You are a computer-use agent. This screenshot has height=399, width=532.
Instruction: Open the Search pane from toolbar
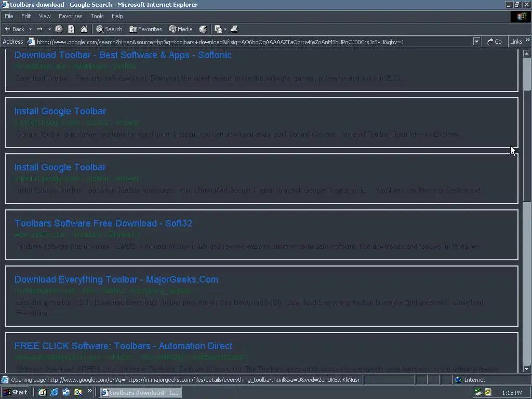click(109, 29)
